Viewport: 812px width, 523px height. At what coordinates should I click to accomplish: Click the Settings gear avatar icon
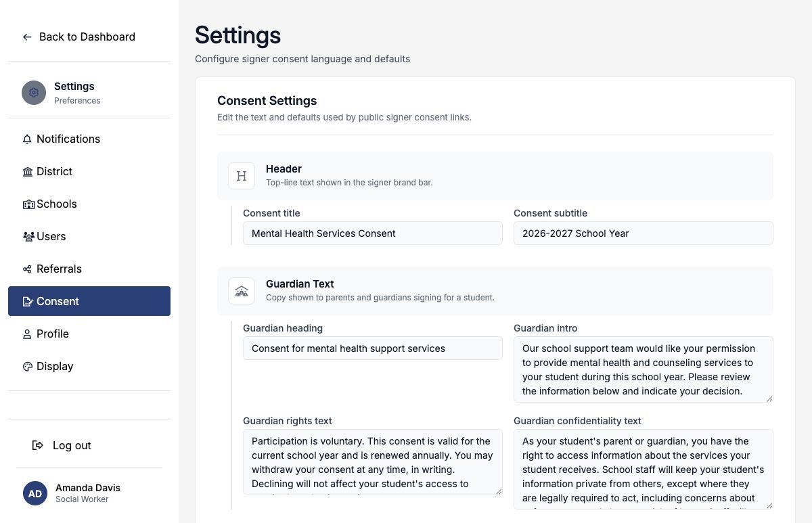click(x=34, y=93)
